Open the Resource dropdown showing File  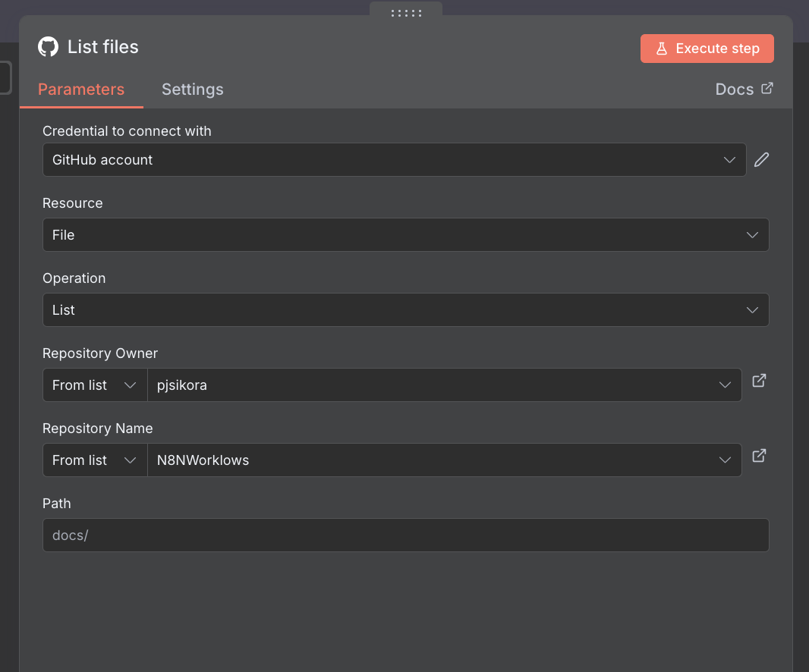(405, 235)
